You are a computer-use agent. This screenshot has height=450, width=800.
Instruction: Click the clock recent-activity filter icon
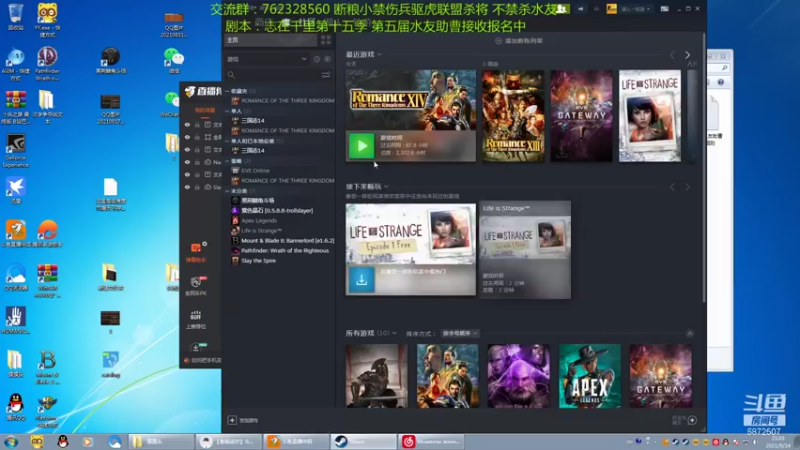pos(316,59)
